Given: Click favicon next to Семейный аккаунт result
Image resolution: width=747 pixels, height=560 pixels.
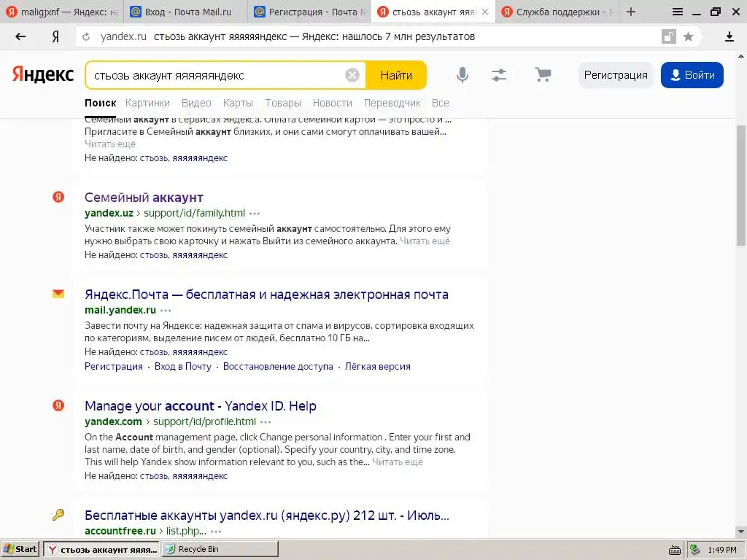Looking at the screenshot, I should pyautogui.click(x=58, y=197).
